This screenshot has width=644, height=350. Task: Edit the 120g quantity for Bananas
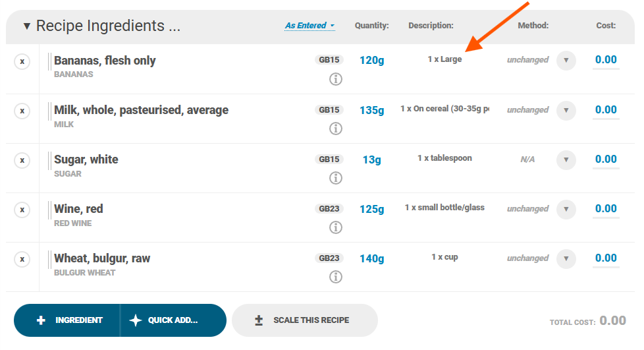[x=371, y=61]
